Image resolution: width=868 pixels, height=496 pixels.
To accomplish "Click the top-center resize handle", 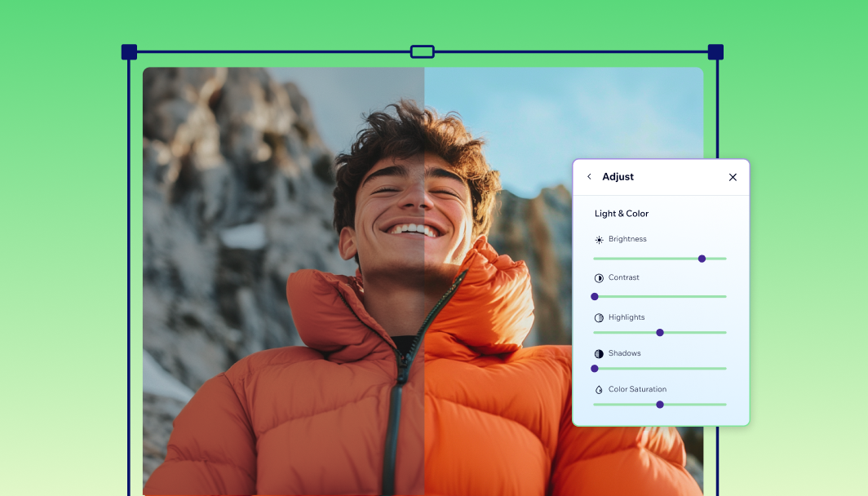I will pyautogui.click(x=422, y=51).
